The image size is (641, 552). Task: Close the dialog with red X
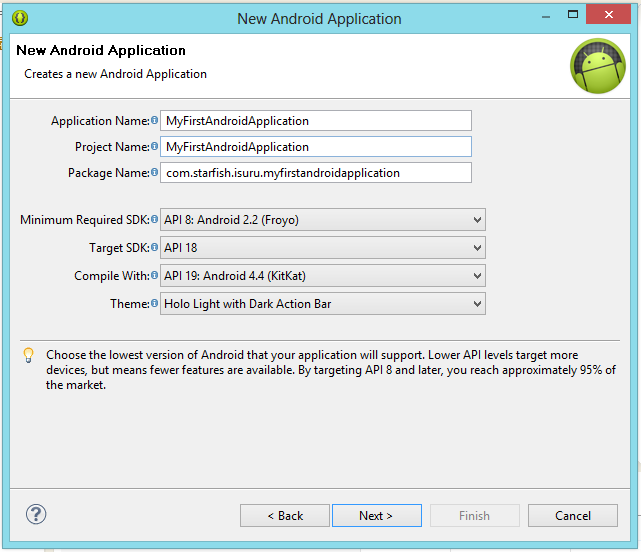(608, 14)
